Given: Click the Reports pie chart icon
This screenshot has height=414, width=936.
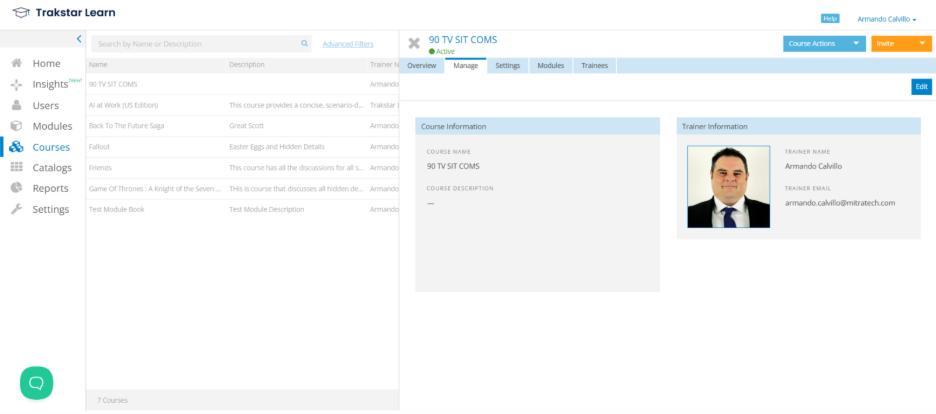Looking at the screenshot, I should coord(17,188).
